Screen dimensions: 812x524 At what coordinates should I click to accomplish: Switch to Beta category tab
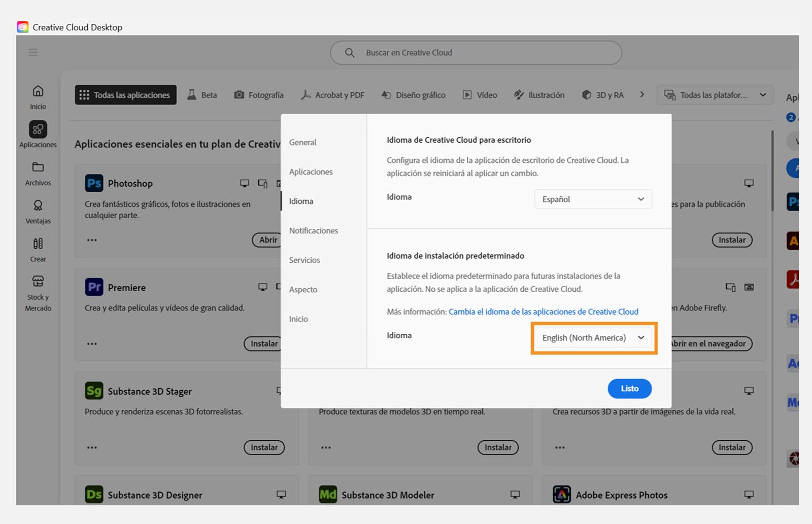pos(202,95)
